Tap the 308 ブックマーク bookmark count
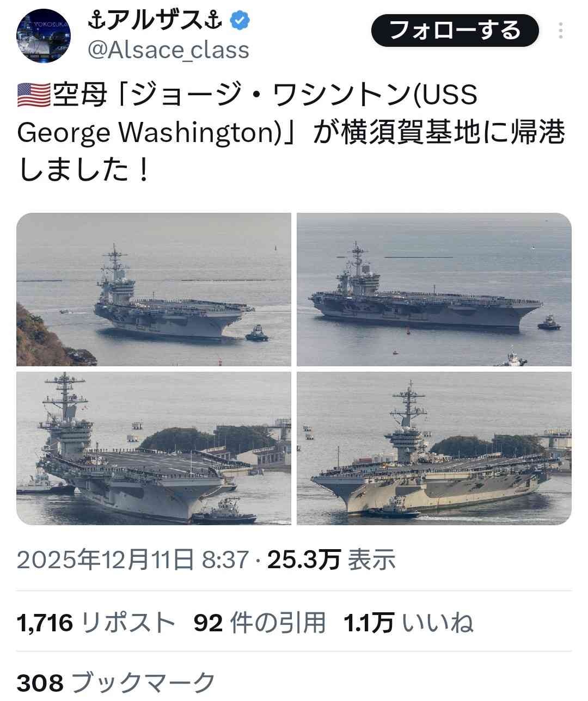 (x=117, y=682)
